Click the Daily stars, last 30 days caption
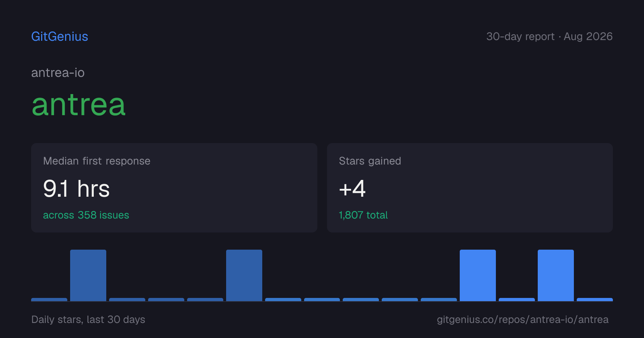Image resolution: width=644 pixels, height=338 pixels. click(88, 319)
